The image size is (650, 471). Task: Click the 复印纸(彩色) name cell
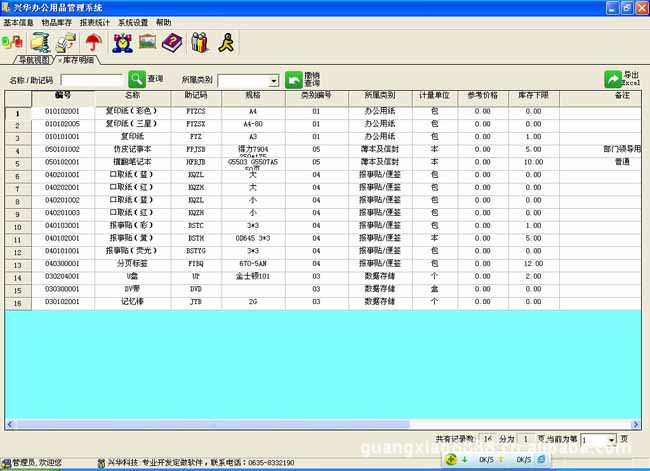coord(132,111)
